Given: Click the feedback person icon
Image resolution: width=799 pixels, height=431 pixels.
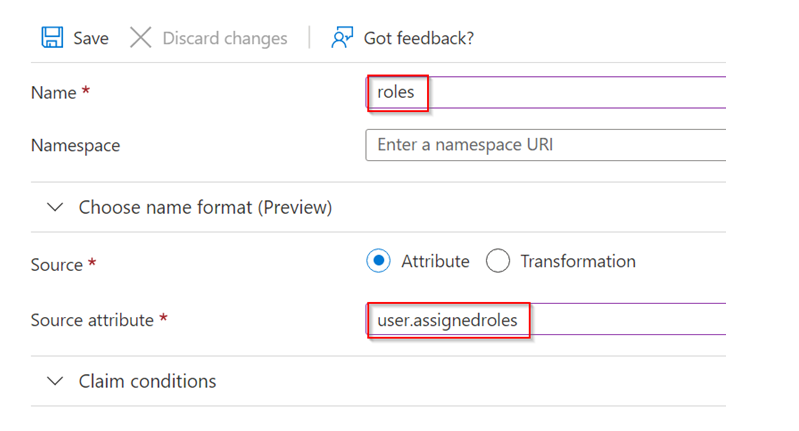Looking at the screenshot, I should [x=341, y=38].
